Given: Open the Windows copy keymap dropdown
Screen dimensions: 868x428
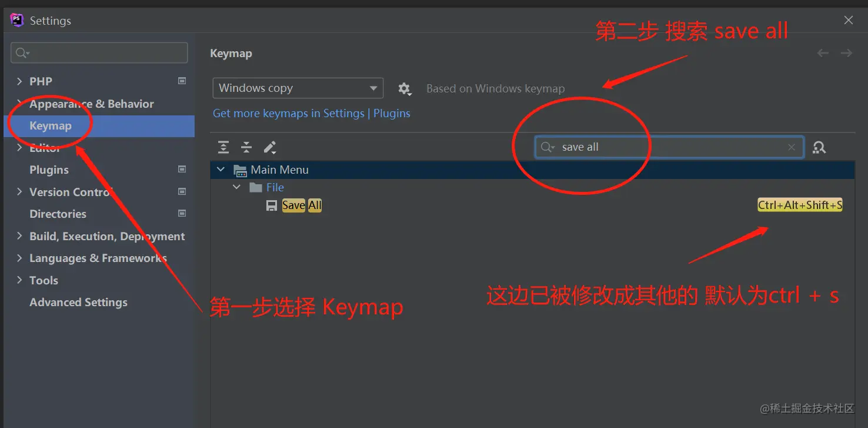Looking at the screenshot, I should pos(298,88).
